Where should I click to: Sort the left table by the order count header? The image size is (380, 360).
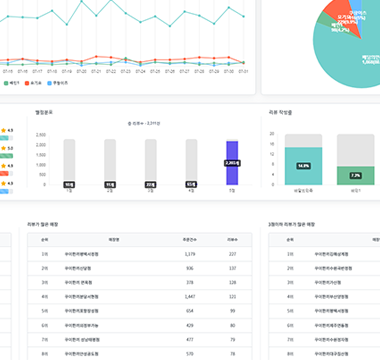tap(190, 240)
